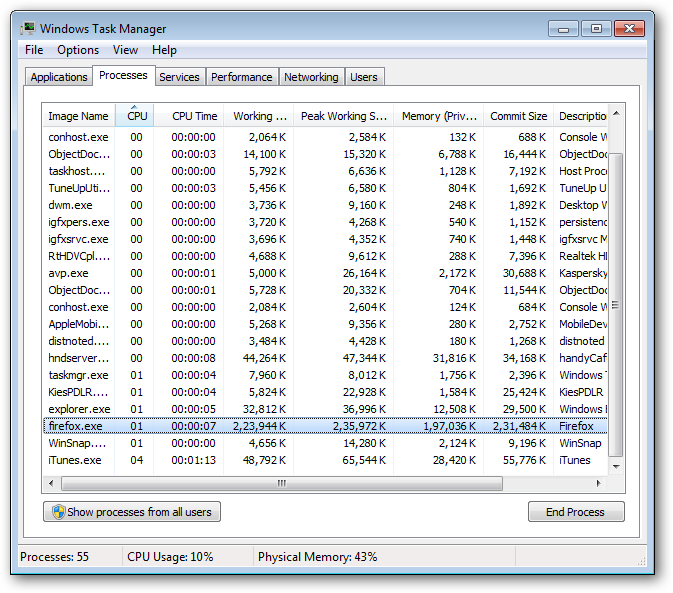This screenshot has width=673, height=593.
Task: Click the vertical scrollbar thumb
Action: (x=616, y=305)
